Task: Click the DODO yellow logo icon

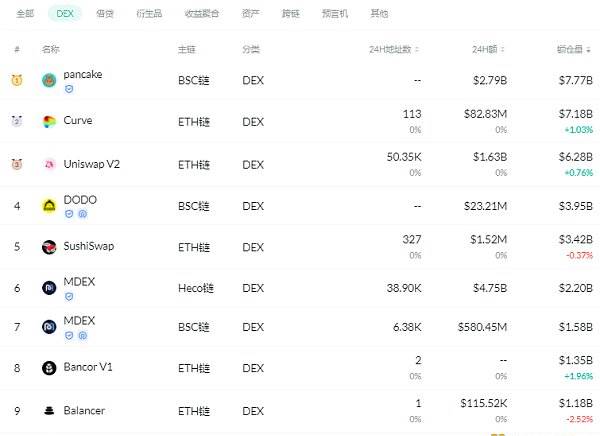Action: [x=49, y=206]
